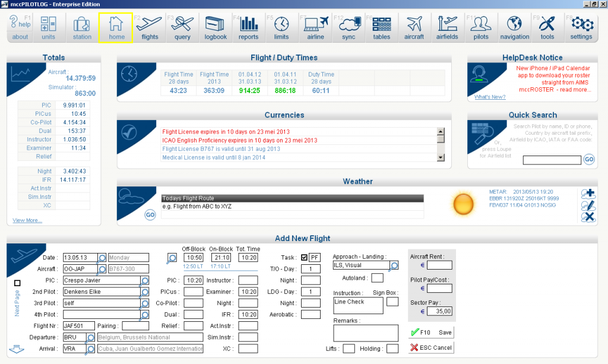This screenshot has width=608, height=364.
Task: Open the Approach - Landing lookup list
Action: tap(394, 265)
